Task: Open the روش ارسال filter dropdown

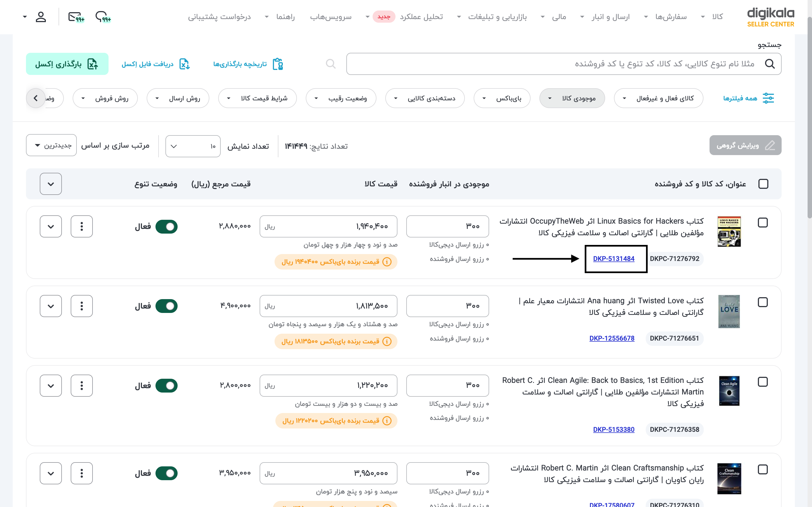Action: click(x=178, y=98)
